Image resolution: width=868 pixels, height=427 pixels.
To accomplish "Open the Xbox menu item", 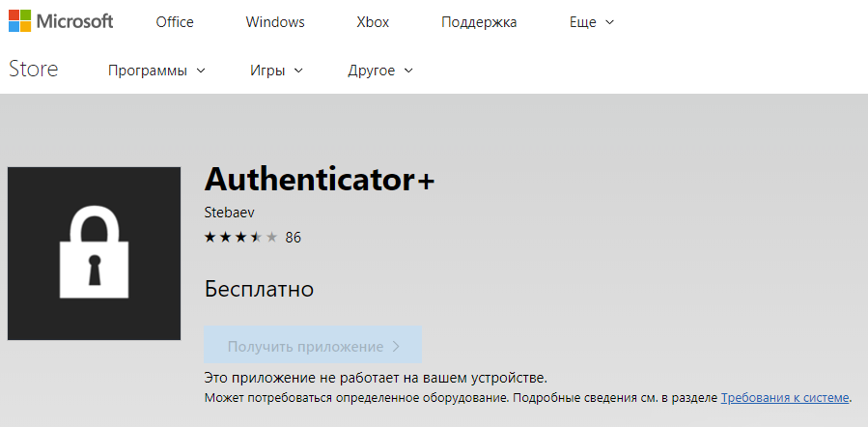I will (x=373, y=22).
